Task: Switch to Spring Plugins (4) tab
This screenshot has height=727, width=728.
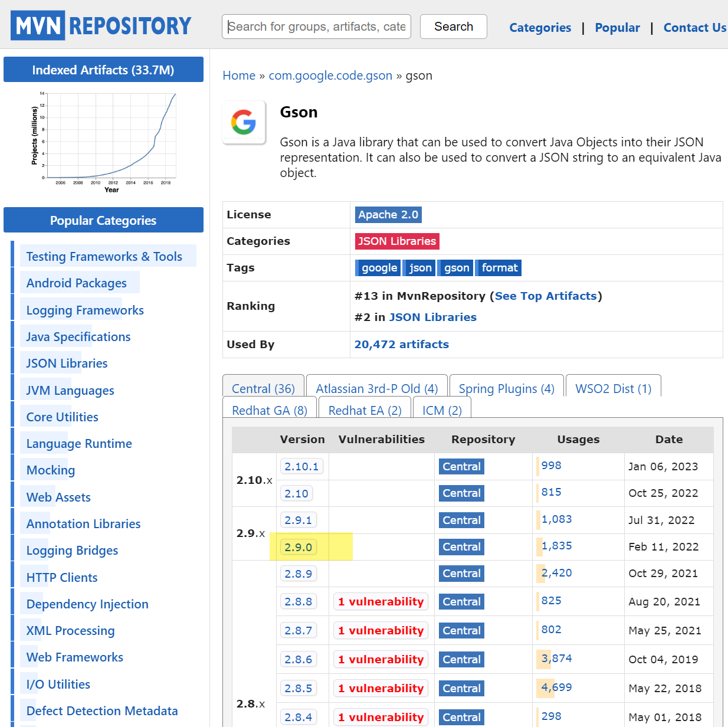Action: point(507,388)
